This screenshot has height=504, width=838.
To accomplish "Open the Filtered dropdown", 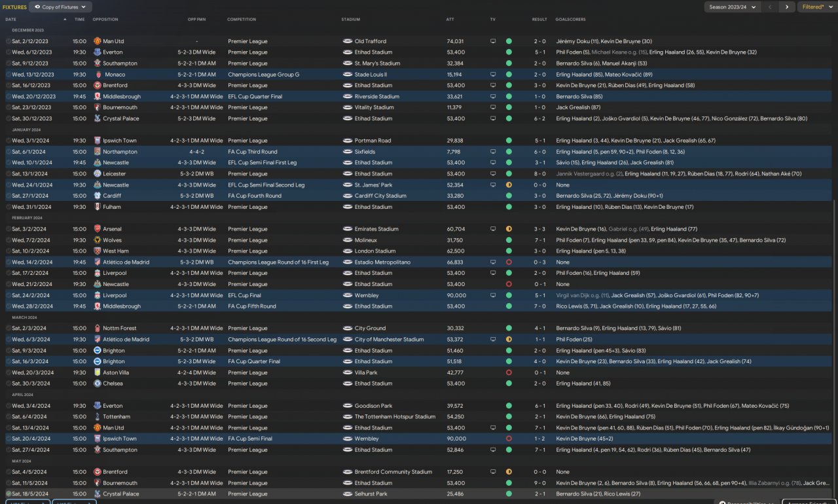I will pyautogui.click(x=816, y=7).
